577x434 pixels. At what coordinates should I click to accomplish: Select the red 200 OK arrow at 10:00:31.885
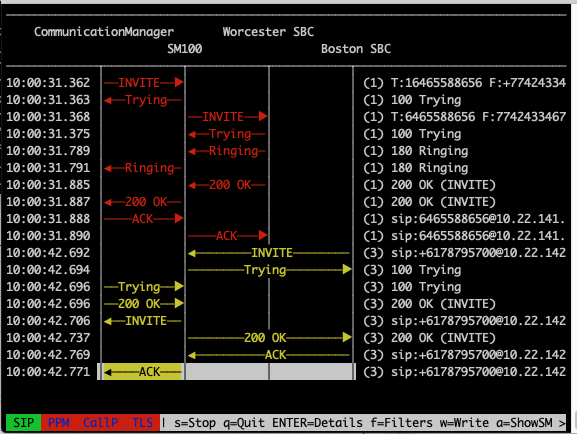pyautogui.click(x=227, y=185)
